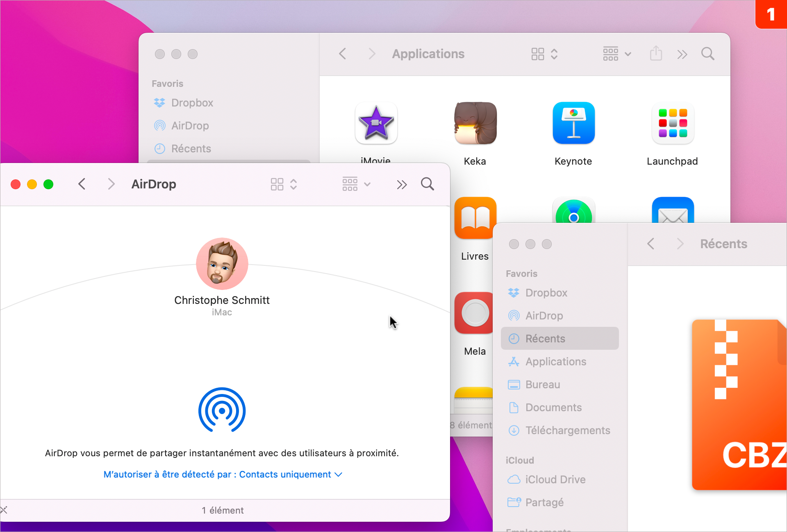Viewport: 787px width, 532px height.
Task: Click the '1 élément' status bar text
Action: pos(223,510)
